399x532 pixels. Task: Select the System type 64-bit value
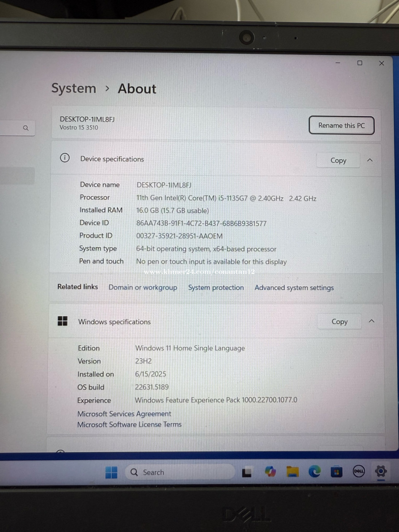point(206,249)
